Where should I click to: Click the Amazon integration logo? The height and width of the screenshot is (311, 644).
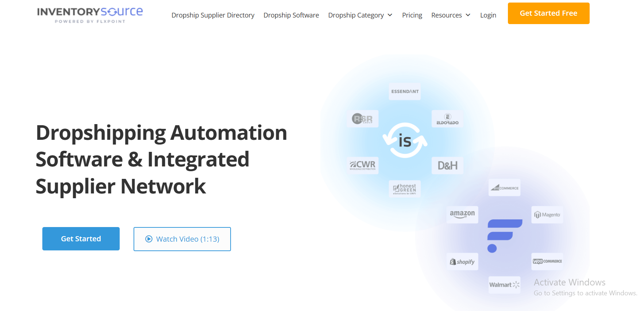(462, 215)
